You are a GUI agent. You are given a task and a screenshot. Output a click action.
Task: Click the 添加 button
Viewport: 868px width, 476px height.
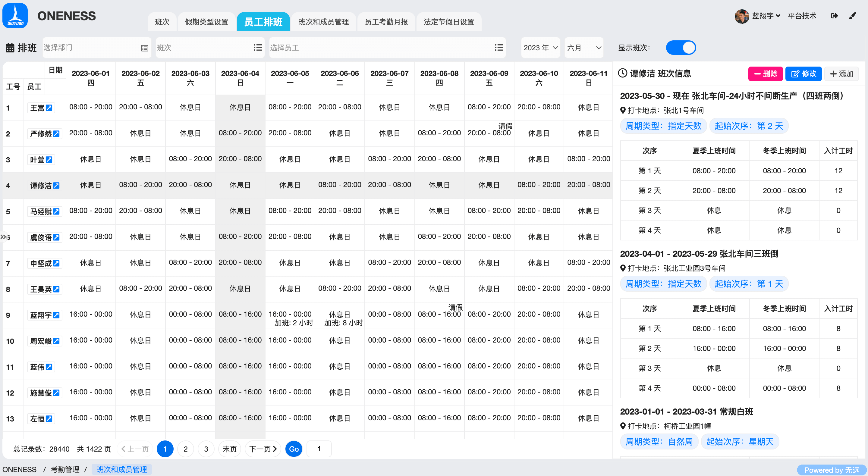point(841,74)
